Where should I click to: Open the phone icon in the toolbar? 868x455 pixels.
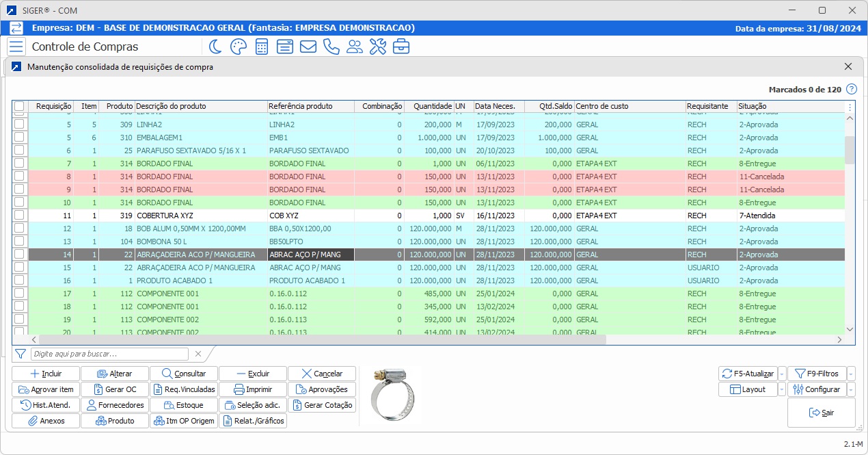(x=331, y=47)
